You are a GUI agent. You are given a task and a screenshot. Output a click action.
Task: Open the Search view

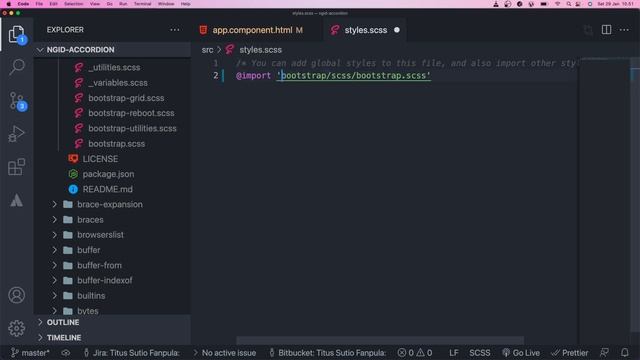pos(16,67)
